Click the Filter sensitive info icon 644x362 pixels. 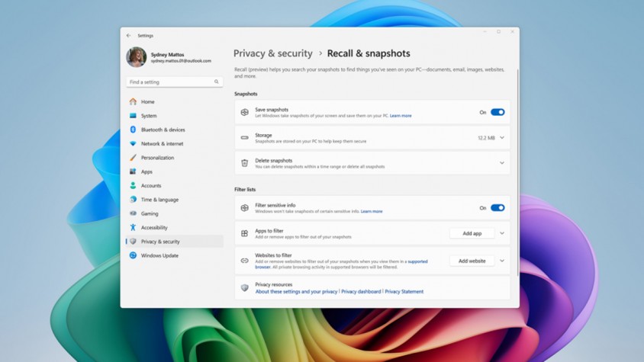click(244, 208)
